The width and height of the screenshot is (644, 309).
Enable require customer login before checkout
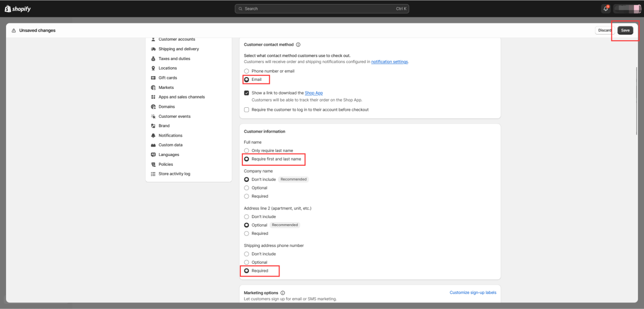pos(247,110)
